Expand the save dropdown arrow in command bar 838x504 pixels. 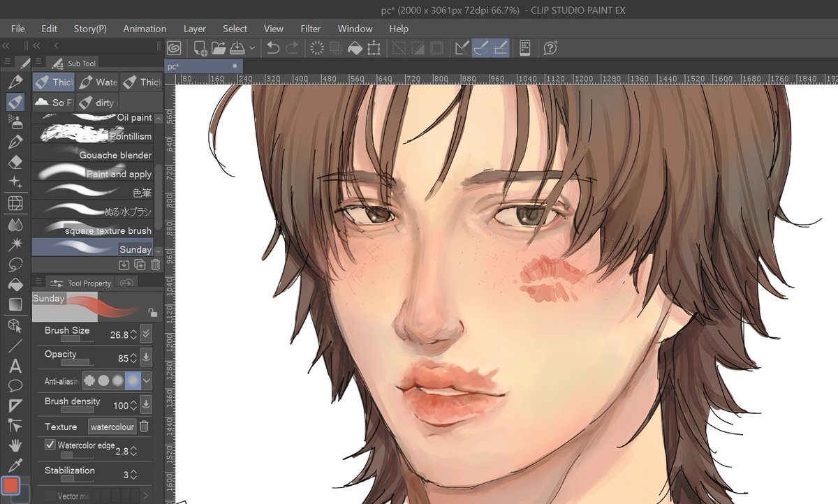(252, 48)
